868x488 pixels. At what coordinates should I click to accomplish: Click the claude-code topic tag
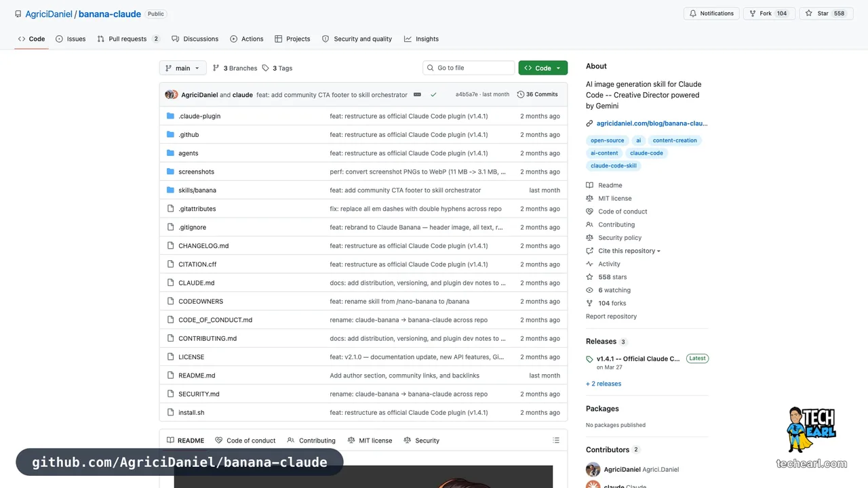coord(646,153)
